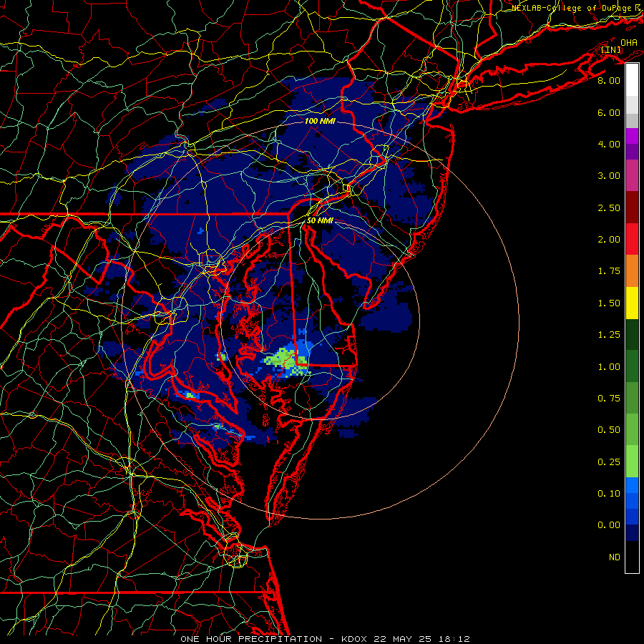Image resolution: width=644 pixels, height=644 pixels.
Task: Click the 0.50 legend value
Action: (x=609, y=430)
